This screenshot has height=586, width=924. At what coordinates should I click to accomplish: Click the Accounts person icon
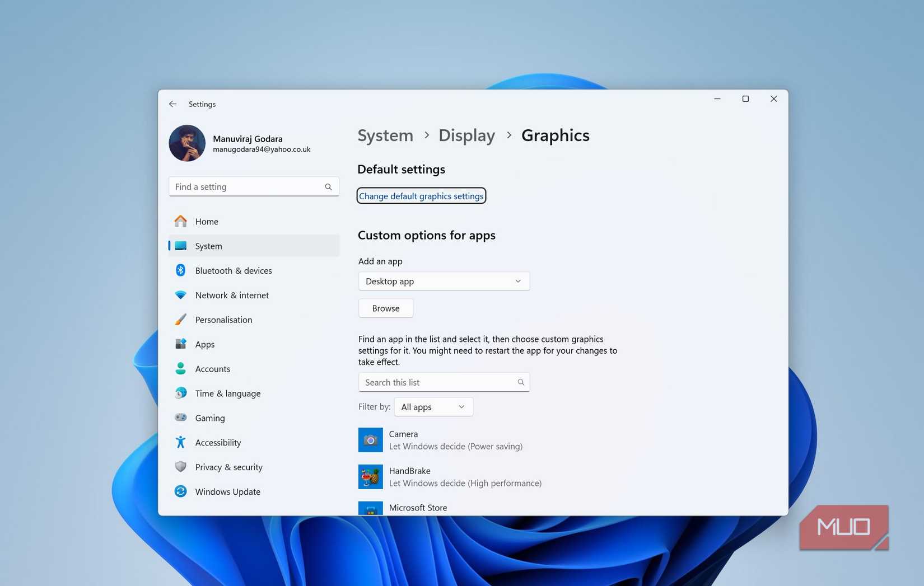click(180, 368)
